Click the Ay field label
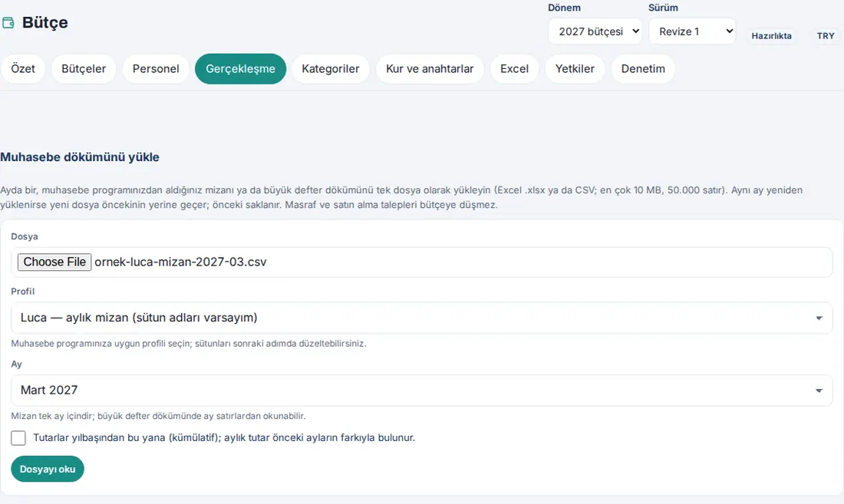844x504 pixels. pos(17,364)
